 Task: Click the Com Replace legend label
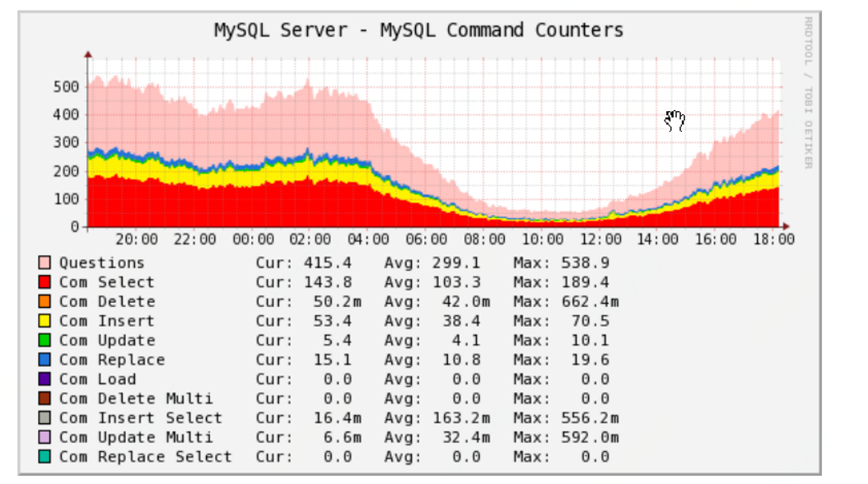112,360
